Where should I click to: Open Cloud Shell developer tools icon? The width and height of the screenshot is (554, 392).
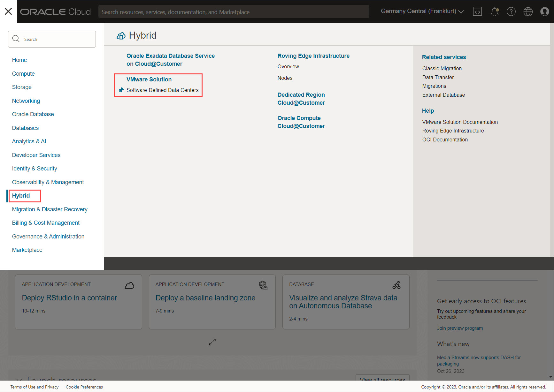click(477, 11)
